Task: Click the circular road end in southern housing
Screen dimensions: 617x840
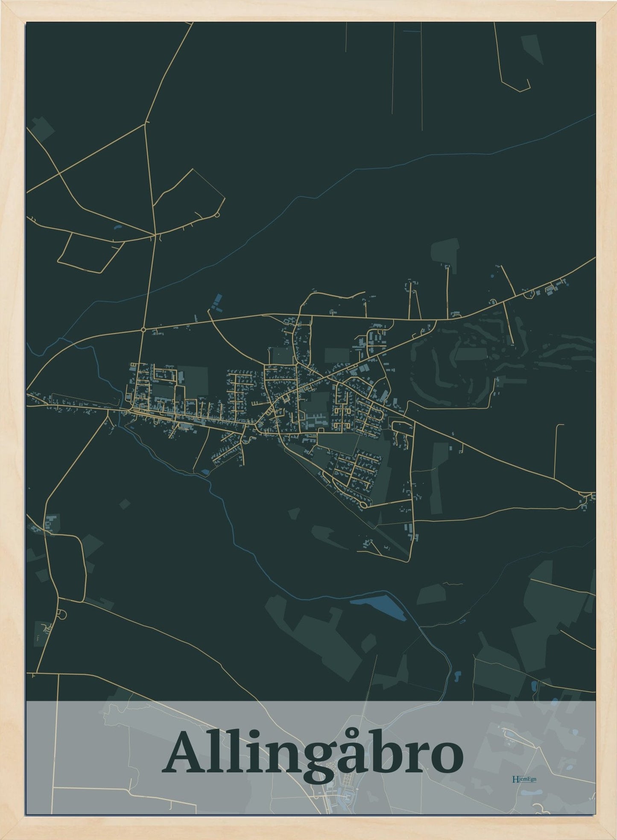Action: [x=363, y=505]
